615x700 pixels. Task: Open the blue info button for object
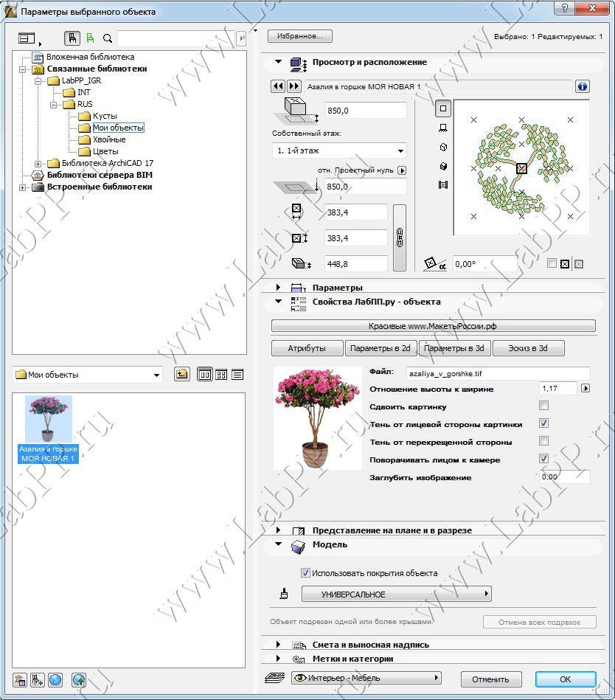click(x=583, y=86)
